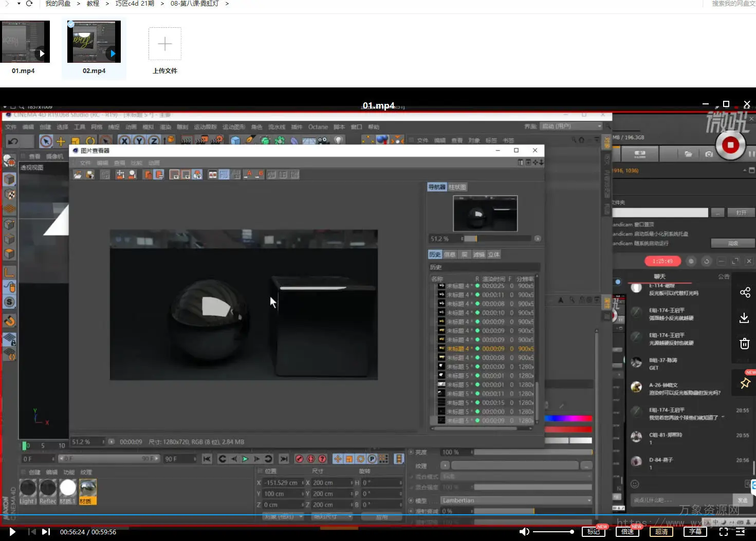
Task: Toggle the checkmark on 02.mp4 thumbnail
Action: pos(71,24)
